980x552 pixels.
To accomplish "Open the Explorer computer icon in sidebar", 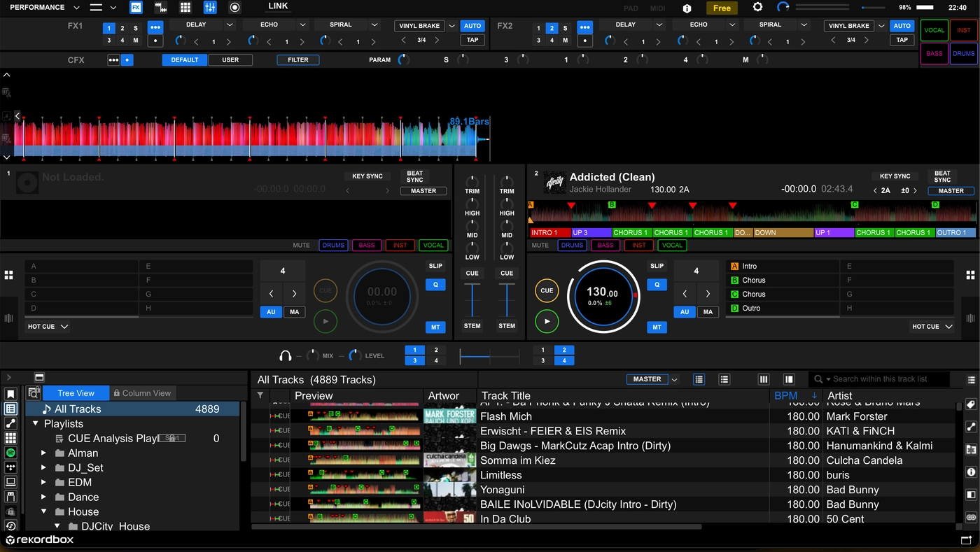I will pyautogui.click(x=10, y=482).
